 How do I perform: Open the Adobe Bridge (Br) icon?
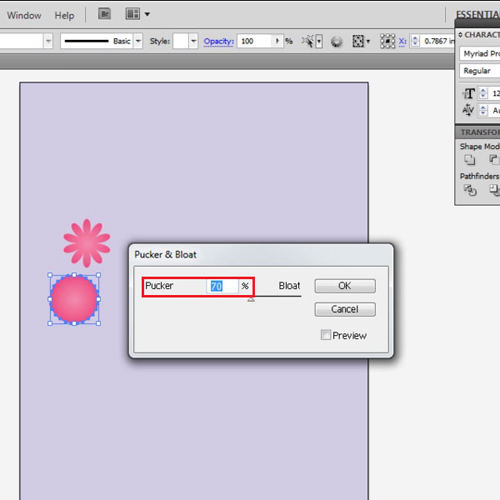click(104, 14)
